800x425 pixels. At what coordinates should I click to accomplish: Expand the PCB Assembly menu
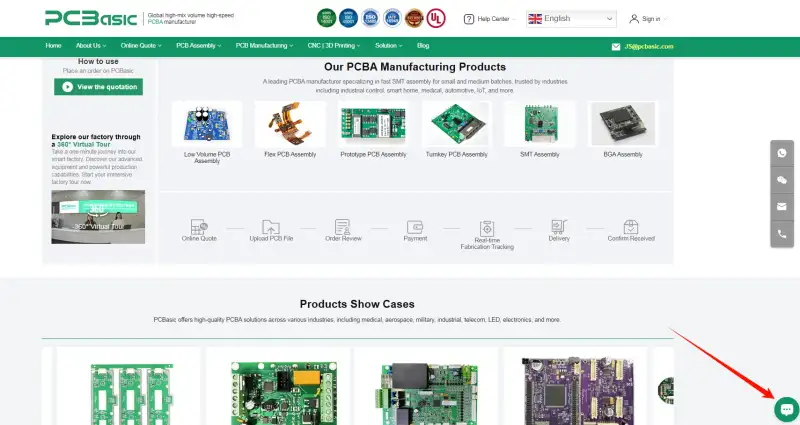point(199,46)
